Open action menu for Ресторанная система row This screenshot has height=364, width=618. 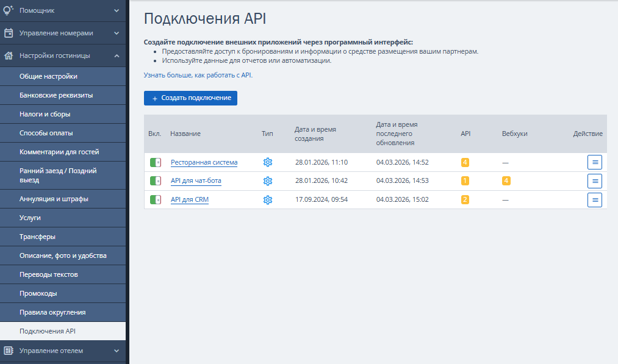594,162
